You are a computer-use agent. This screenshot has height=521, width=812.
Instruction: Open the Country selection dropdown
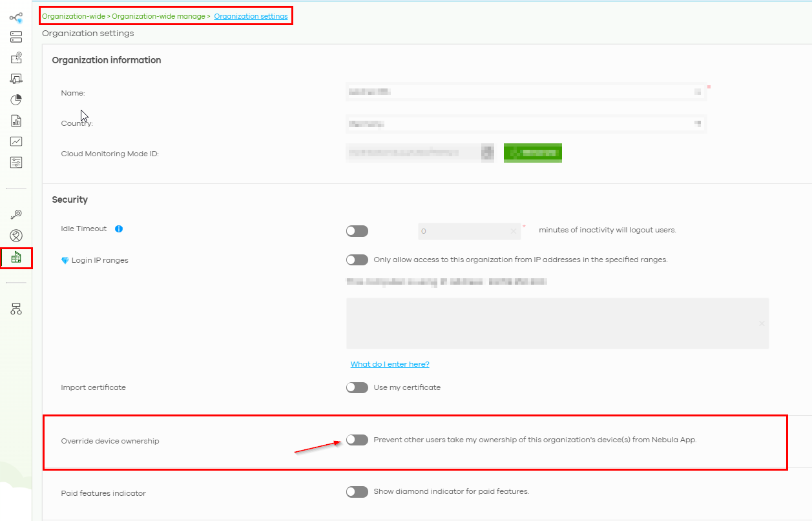[x=699, y=123]
